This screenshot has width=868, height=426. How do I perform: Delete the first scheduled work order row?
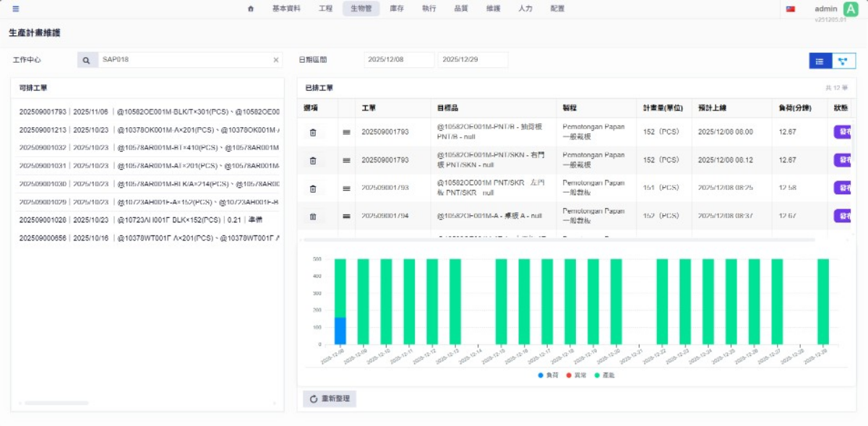tap(313, 132)
